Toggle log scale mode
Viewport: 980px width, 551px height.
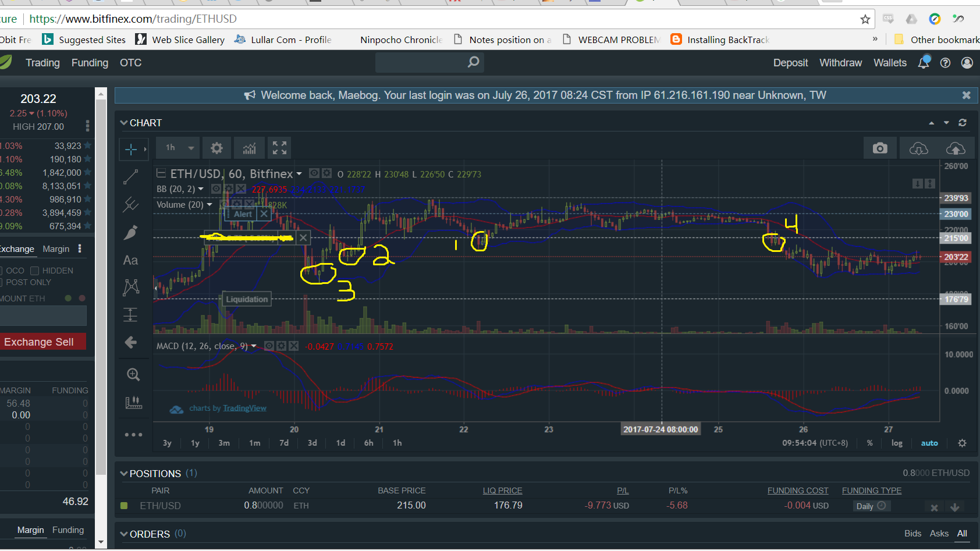coord(897,443)
